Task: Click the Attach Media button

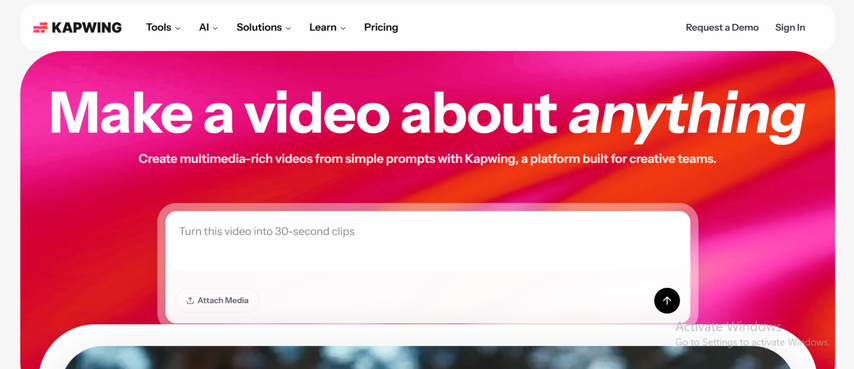Action: click(x=217, y=300)
